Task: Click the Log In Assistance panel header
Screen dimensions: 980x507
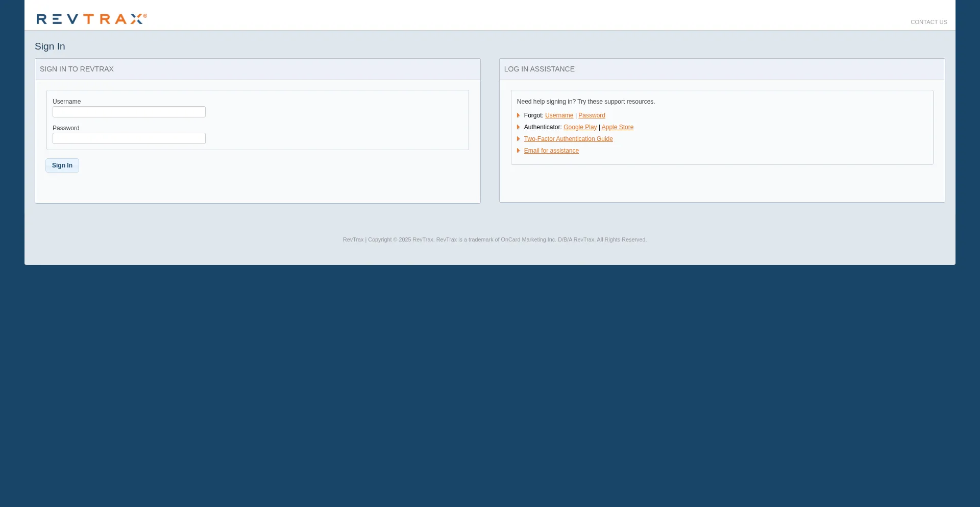Action: click(539, 69)
